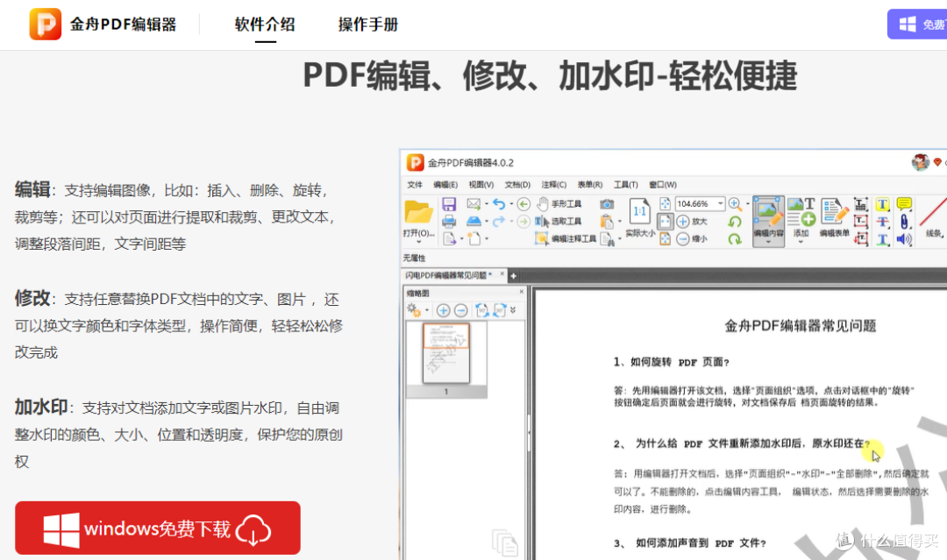Open the 操作手册 navigation link
Screen dimensions: 947x560
point(367,25)
